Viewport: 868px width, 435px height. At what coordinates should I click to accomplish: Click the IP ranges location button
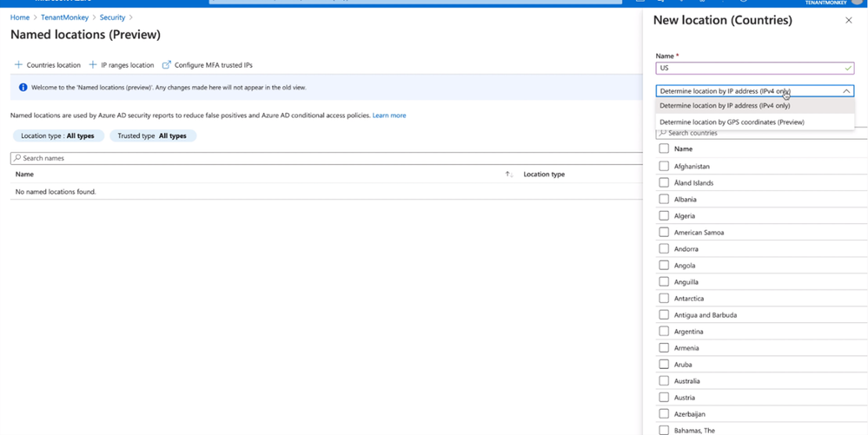[x=122, y=65]
